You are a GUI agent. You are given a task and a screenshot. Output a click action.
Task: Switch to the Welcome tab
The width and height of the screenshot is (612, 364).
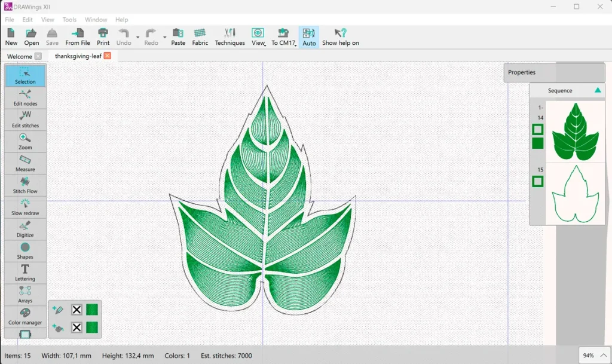[20, 56]
